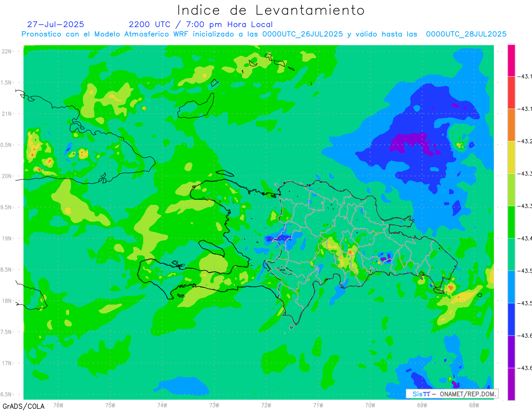Select the teal-green swatch in the legend
Screen dimensions: 532x411
tap(511, 254)
